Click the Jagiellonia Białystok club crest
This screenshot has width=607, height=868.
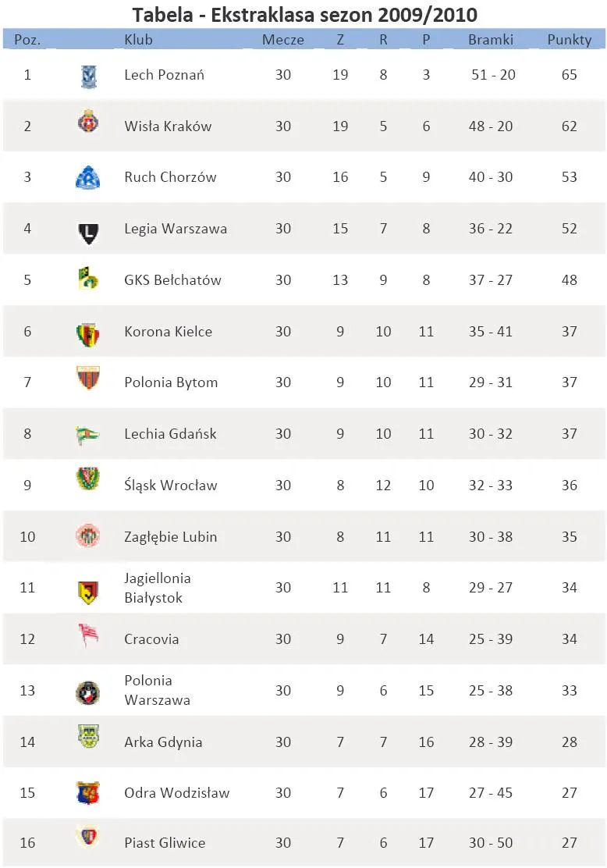[x=87, y=592]
